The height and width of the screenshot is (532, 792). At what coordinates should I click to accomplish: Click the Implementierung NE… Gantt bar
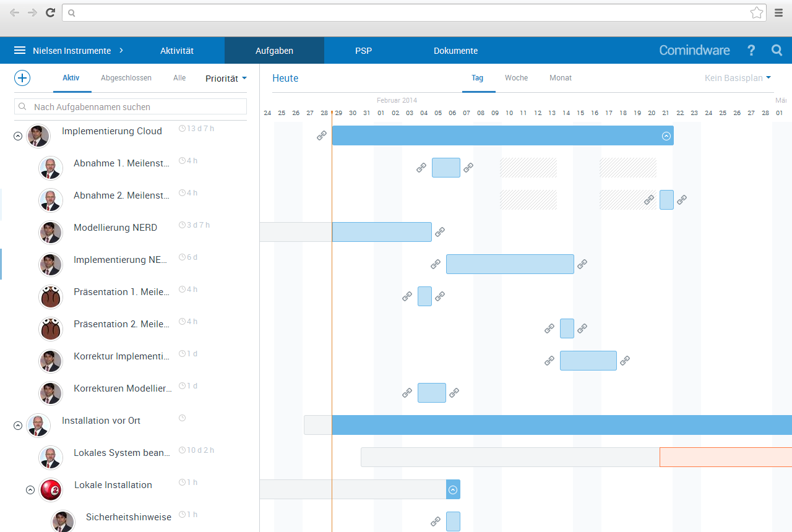(x=510, y=264)
